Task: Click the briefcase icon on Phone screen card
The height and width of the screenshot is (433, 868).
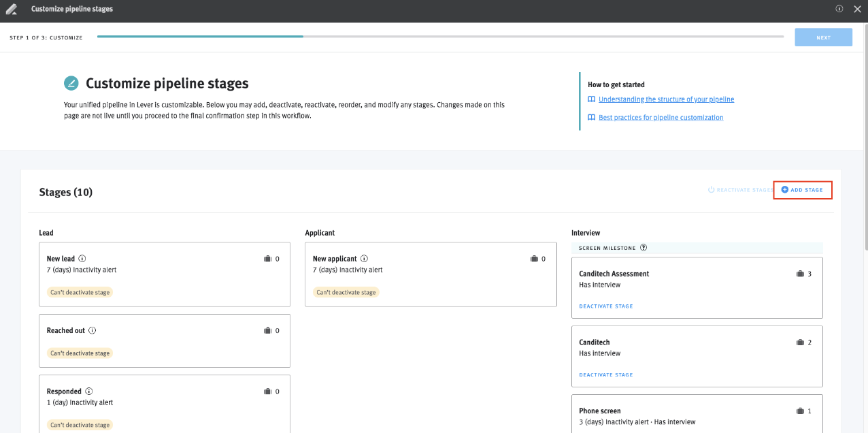Action: (x=800, y=411)
